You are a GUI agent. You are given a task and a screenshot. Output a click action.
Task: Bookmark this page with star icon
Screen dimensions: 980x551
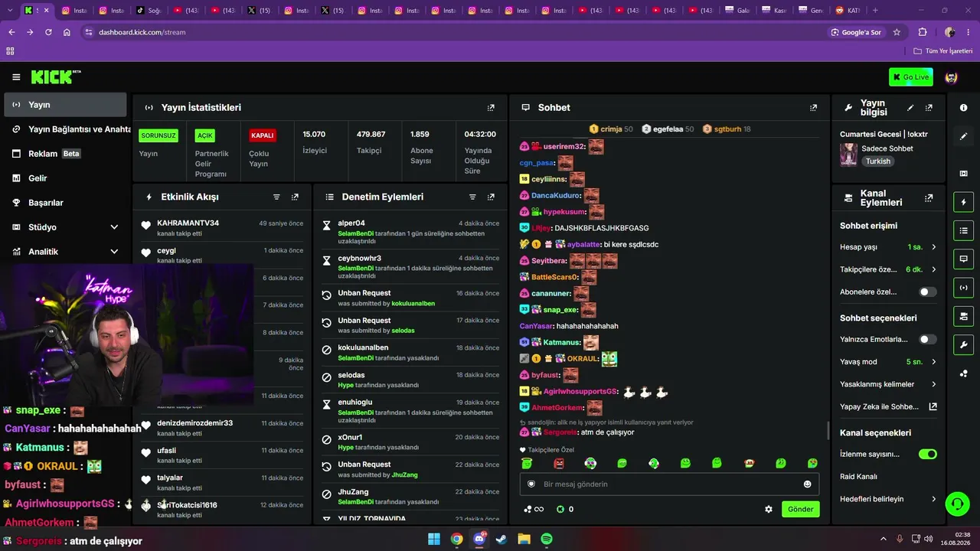[897, 32]
